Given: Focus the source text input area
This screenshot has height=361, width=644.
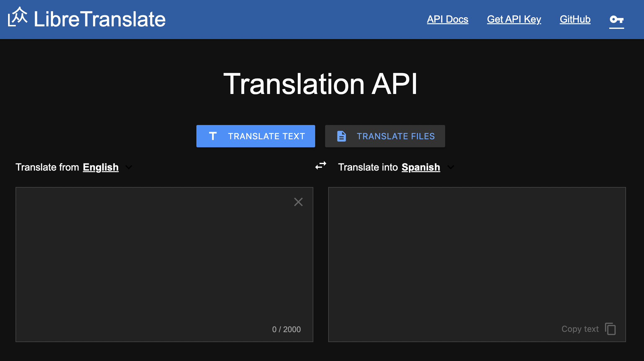Looking at the screenshot, I should [x=164, y=264].
